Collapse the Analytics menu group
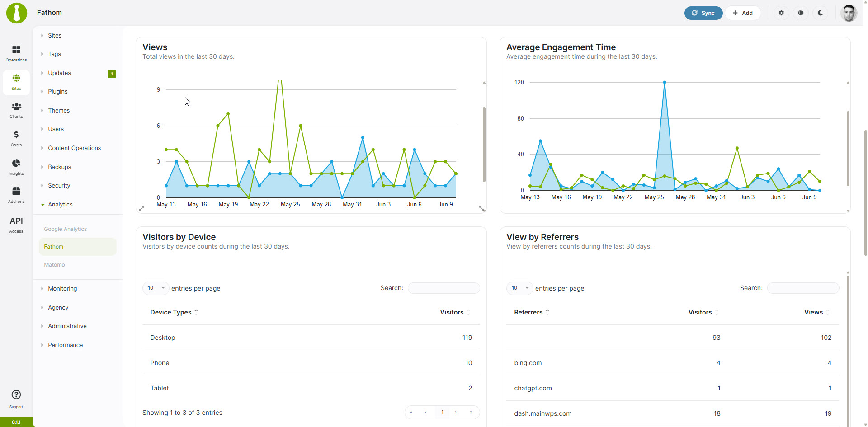The height and width of the screenshot is (427, 868). [60, 205]
